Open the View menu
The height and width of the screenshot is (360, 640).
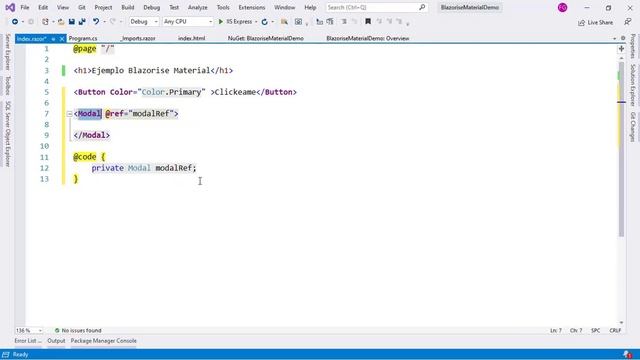pyautogui.click(x=63, y=7)
